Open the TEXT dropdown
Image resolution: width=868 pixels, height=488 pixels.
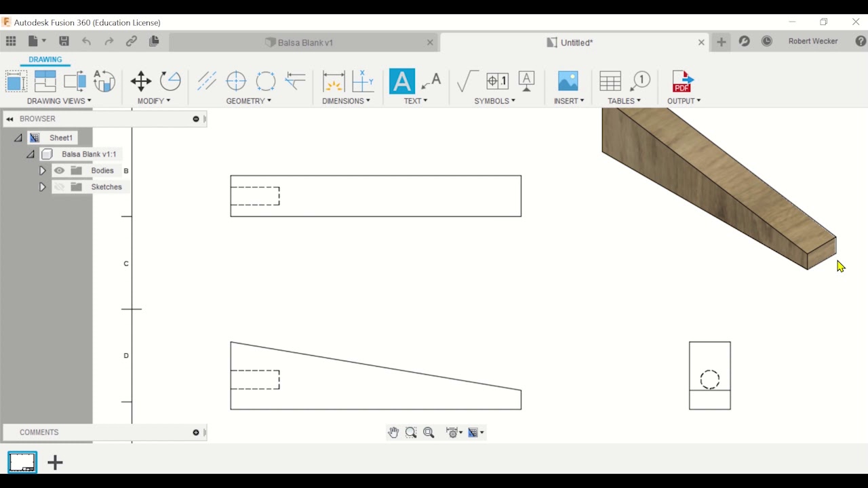click(x=416, y=101)
